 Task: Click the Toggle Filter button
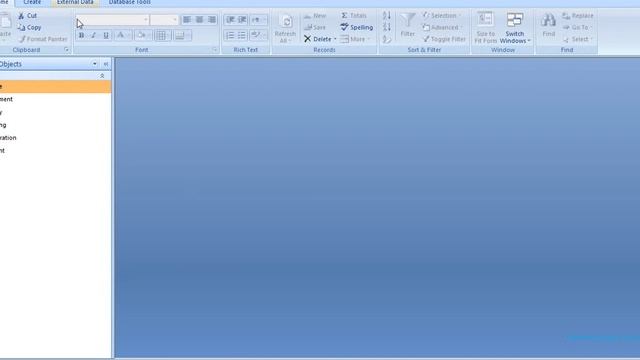click(x=444, y=39)
